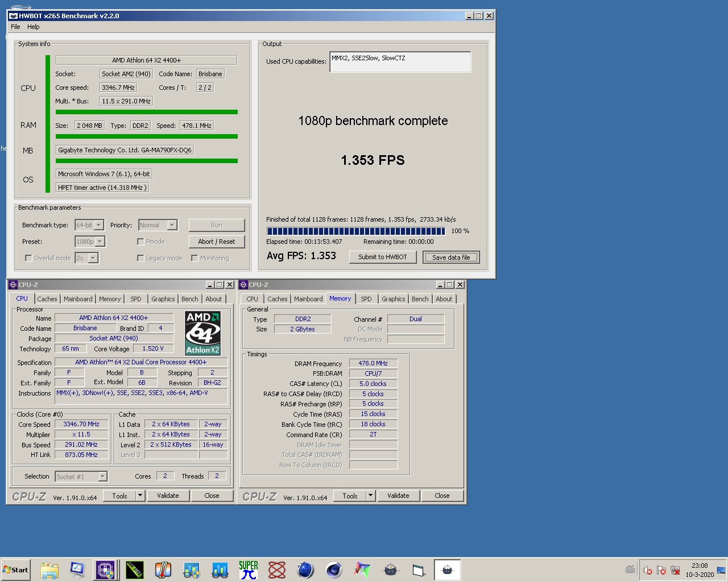
Task: Launch the thermometer temperature tool in taskbar
Action: pos(163,570)
